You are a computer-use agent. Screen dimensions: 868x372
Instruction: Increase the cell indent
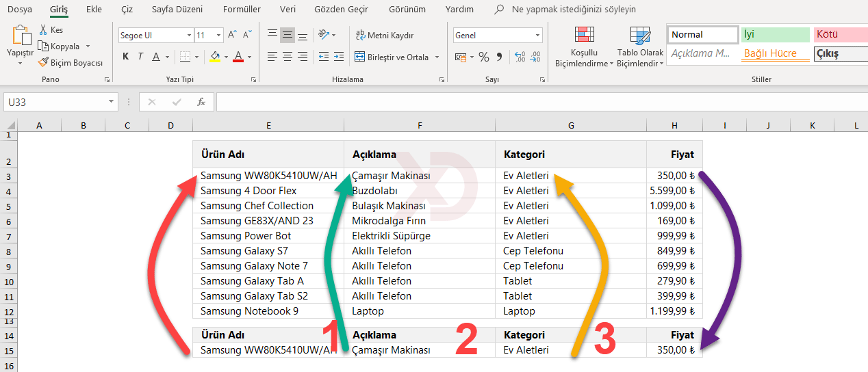pos(339,57)
